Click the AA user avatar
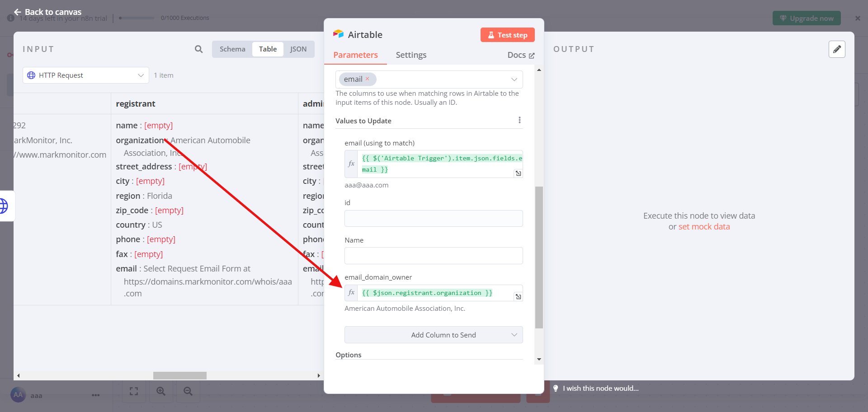The width and height of the screenshot is (868, 412). [18, 395]
